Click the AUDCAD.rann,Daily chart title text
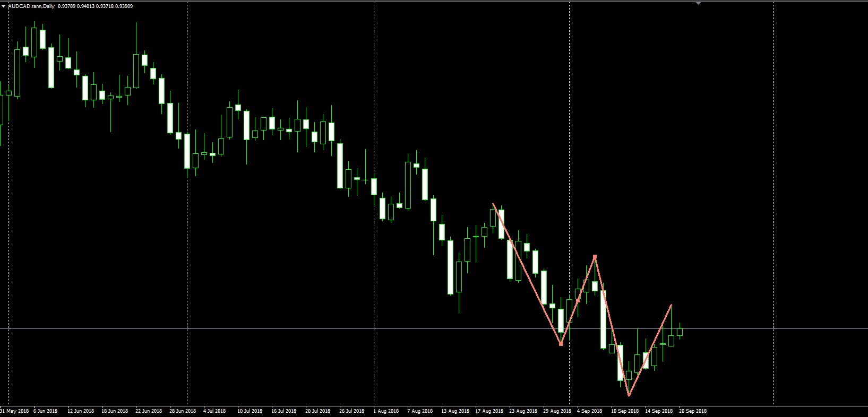Image resolution: width=868 pixels, height=417 pixels. pos(31,6)
